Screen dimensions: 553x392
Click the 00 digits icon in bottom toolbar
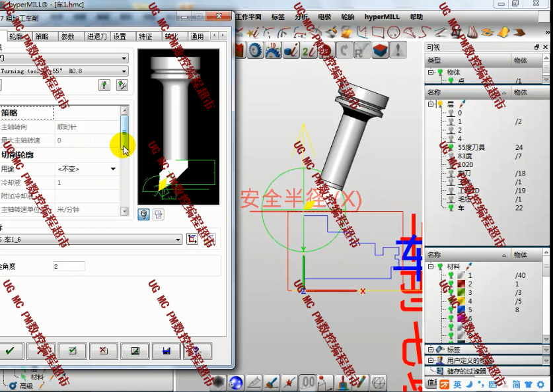(308, 382)
